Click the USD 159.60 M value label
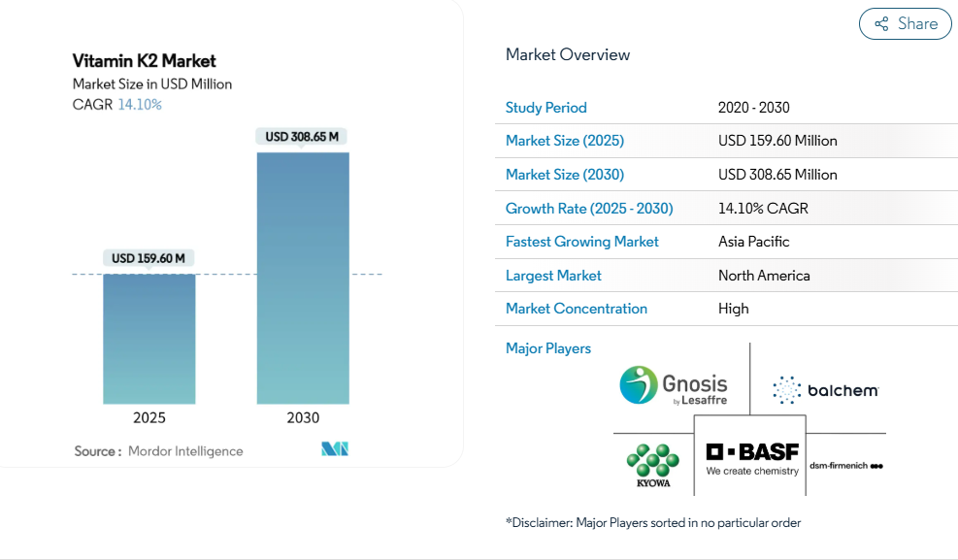 coord(149,258)
